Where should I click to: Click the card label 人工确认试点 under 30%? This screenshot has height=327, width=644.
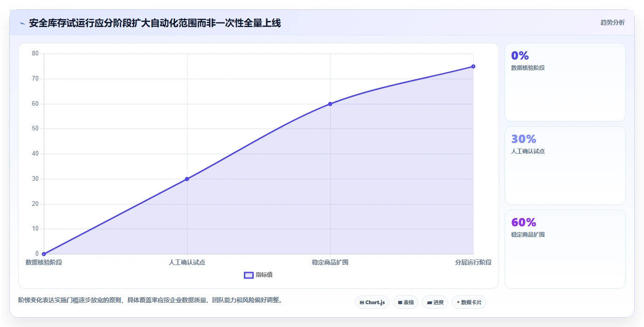[528, 151]
